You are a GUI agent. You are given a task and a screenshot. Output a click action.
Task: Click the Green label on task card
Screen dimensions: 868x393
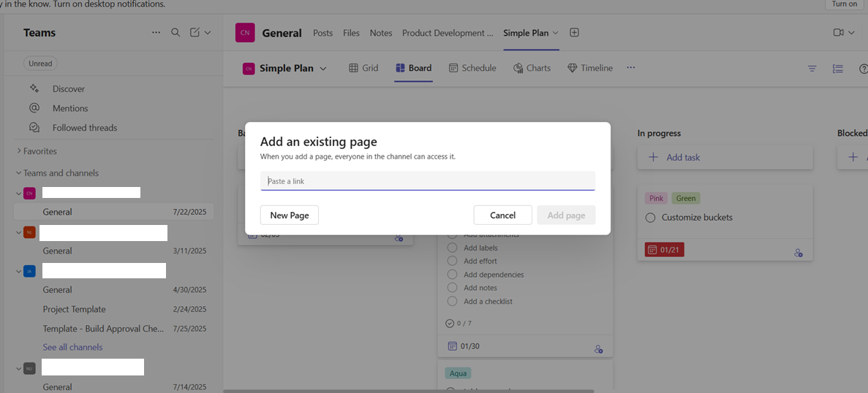pos(686,198)
